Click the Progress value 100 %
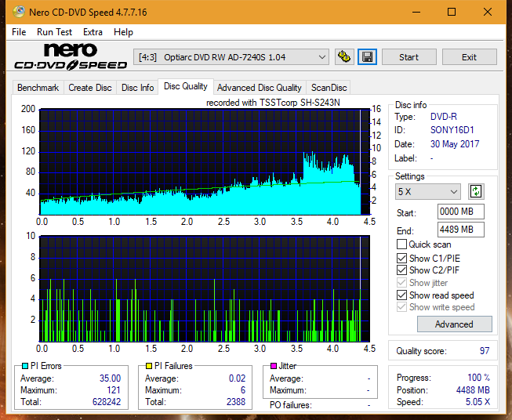This screenshot has height=420, width=512. 479,378
